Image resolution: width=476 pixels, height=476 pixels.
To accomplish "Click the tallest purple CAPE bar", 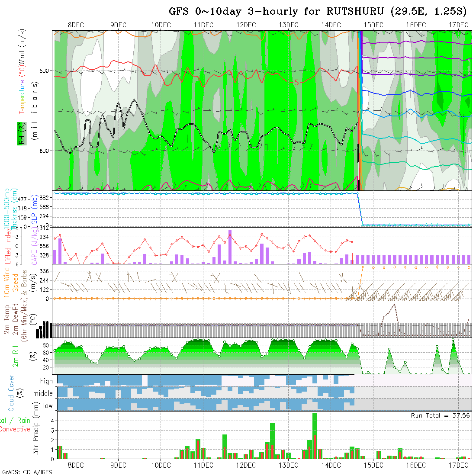I will point(230,246).
